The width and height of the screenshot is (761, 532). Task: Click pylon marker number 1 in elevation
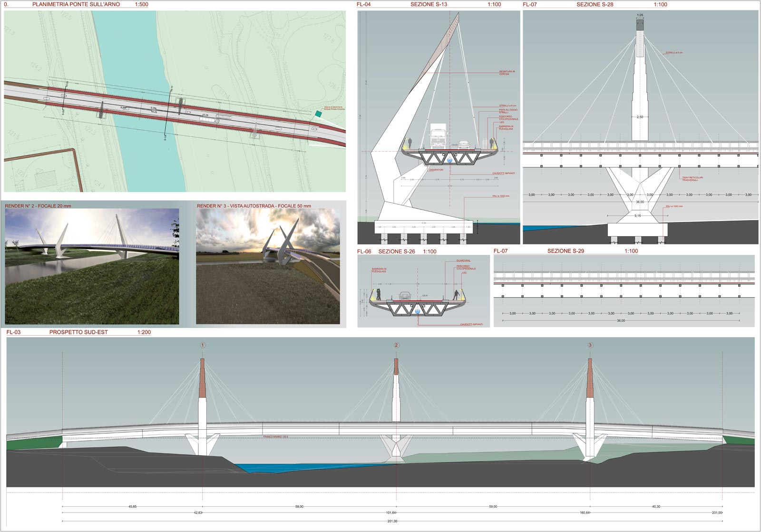click(203, 345)
